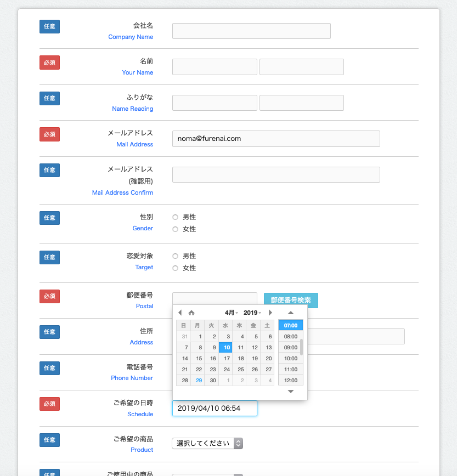Click the time list scrollbar thumb
The width and height of the screenshot is (457, 476).
pyautogui.click(x=302, y=347)
